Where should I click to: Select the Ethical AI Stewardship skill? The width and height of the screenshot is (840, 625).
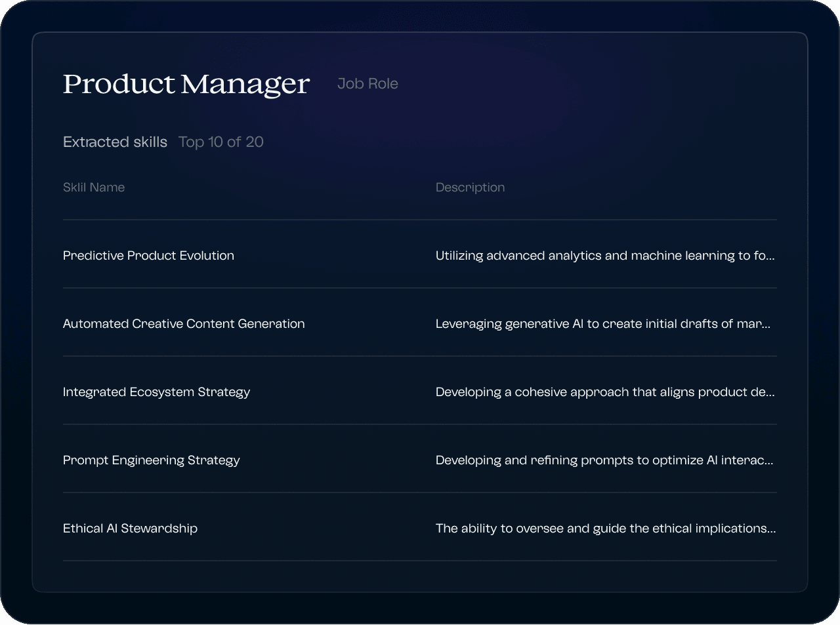coord(130,529)
